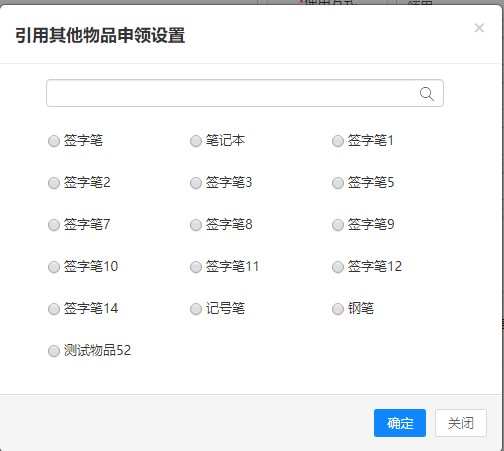504x451 pixels.
Task: Choose the 记号笔 option
Action: point(196,309)
